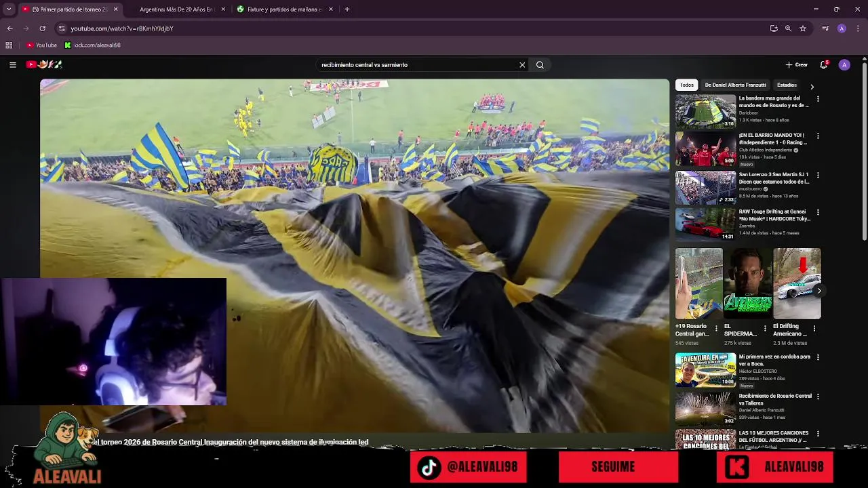Screen dimensions: 868x488
Task: Click the youtube.com address bar
Action: pyautogui.click(x=407, y=28)
